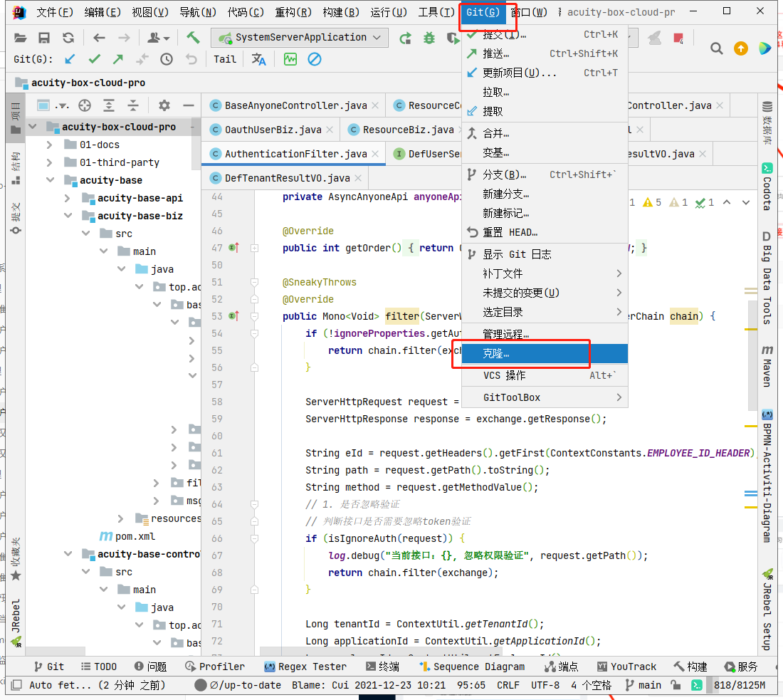Screen dimensions: 783x700
Task: Click the Translate icon in Git toolbar
Action: tap(258, 59)
